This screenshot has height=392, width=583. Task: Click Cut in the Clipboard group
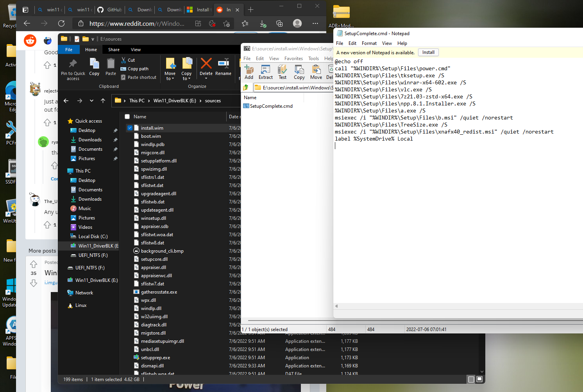coord(128,60)
